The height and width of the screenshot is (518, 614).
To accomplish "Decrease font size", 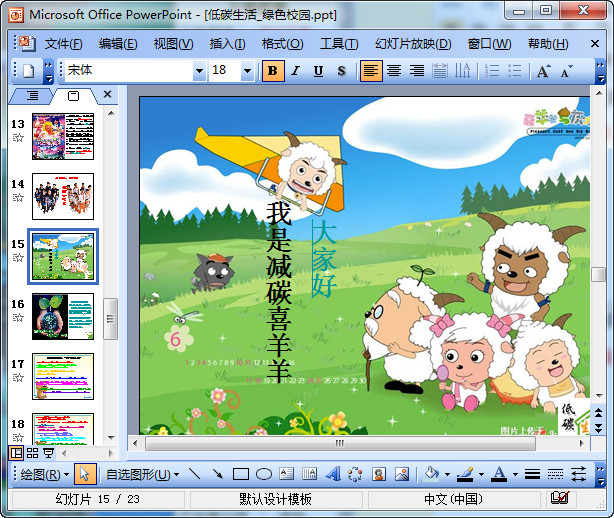I will [x=566, y=71].
